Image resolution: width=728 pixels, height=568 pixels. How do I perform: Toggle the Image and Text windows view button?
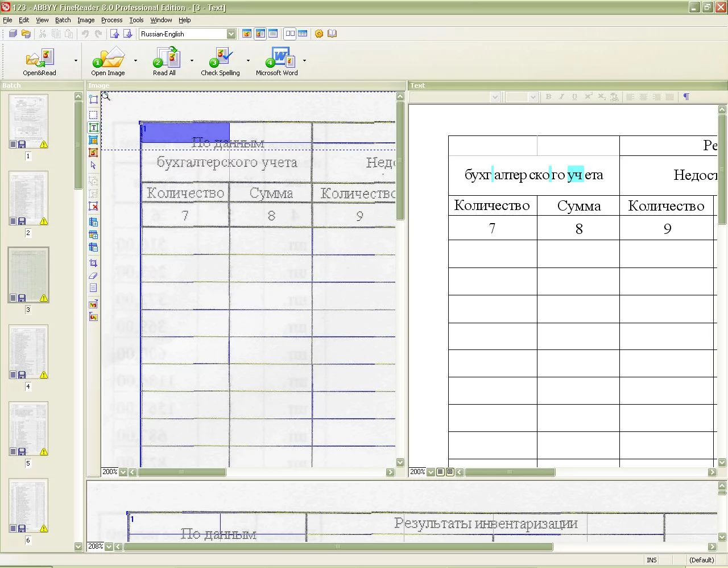click(x=260, y=34)
